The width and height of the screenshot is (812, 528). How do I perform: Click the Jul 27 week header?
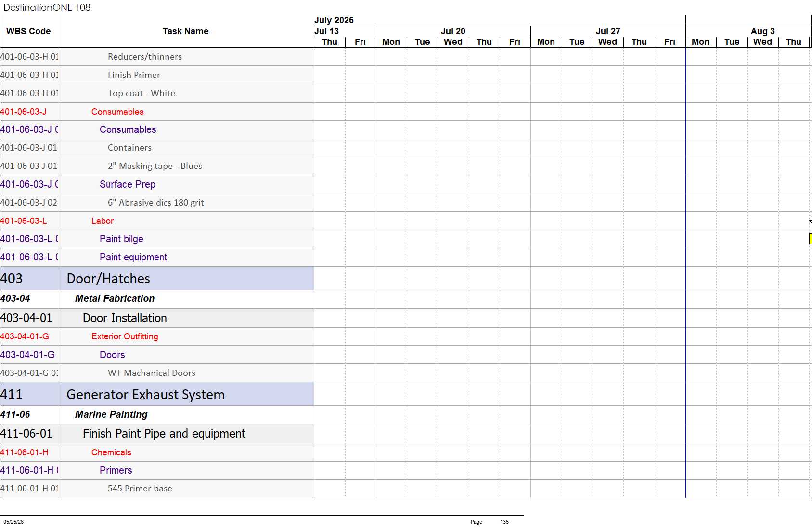pos(608,31)
